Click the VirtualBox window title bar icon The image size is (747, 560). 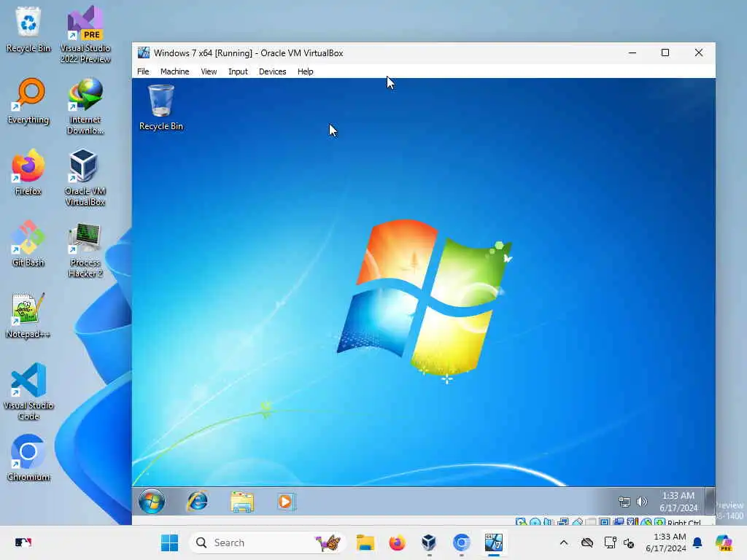click(144, 52)
